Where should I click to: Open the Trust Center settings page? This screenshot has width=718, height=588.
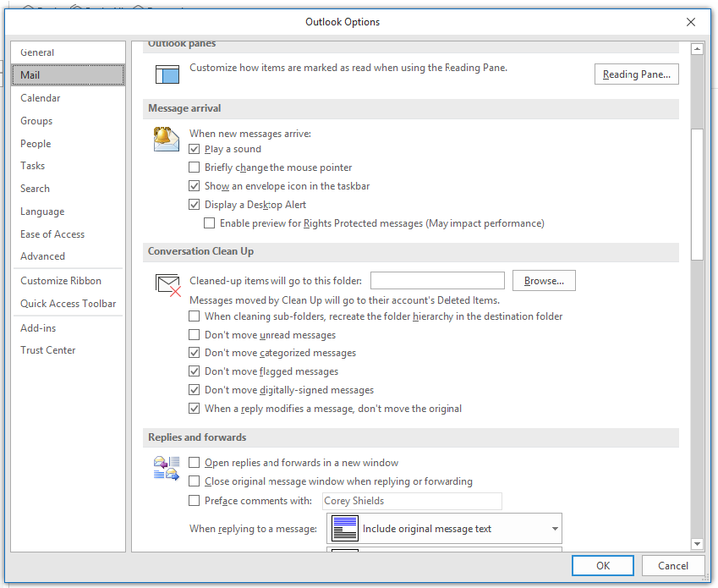(x=47, y=349)
